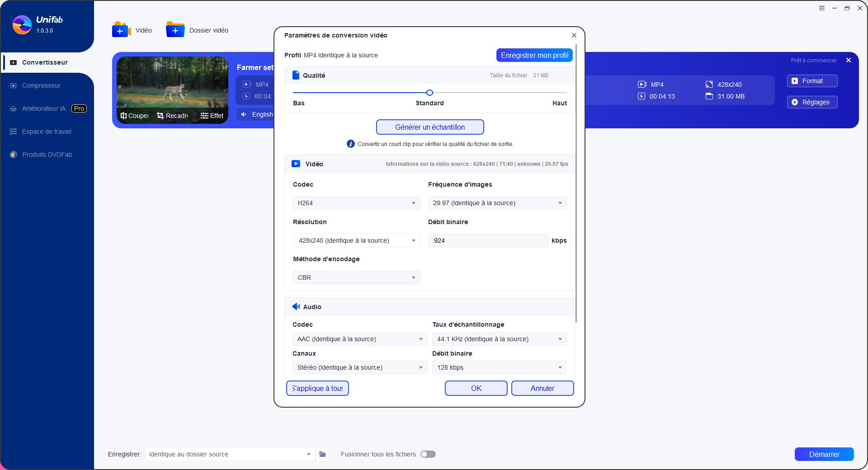The width and height of the screenshot is (868, 470).
Task: Click the video Débit binaire kbps field
Action: [488, 240]
